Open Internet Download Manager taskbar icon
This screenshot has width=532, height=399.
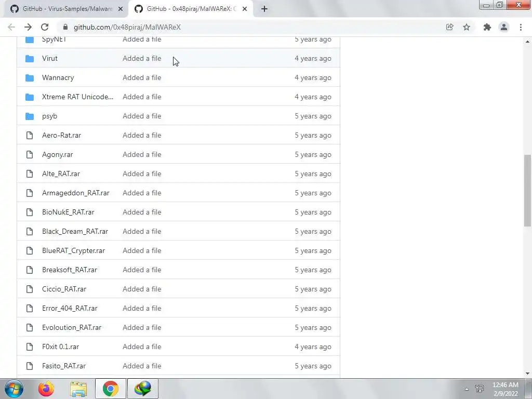coord(143,389)
